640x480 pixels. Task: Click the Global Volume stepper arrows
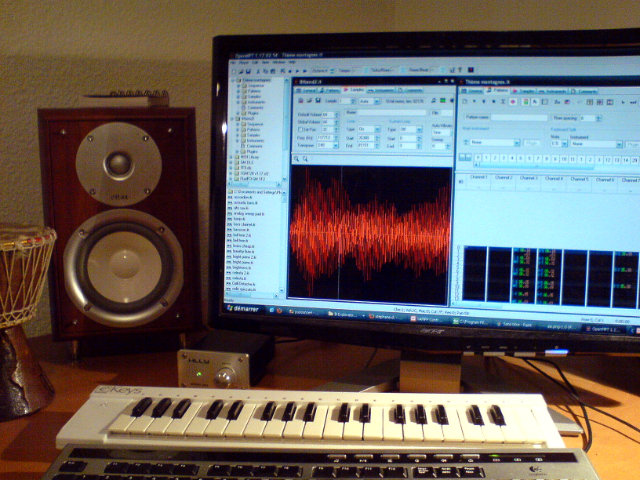coord(337,122)
